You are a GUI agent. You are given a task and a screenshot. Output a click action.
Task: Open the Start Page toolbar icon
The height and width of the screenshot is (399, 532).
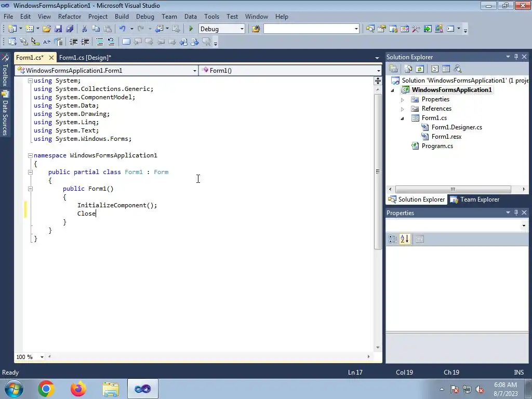pyautogui.click(x=428, y=29)
